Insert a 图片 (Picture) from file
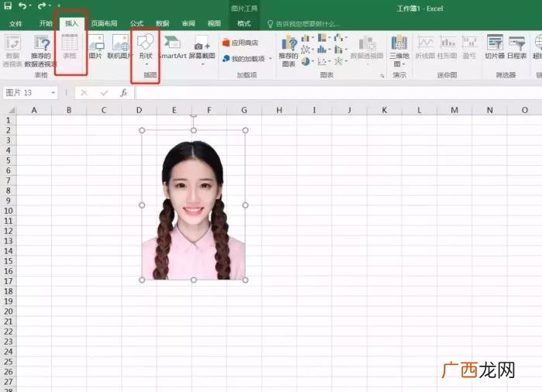 96,46
